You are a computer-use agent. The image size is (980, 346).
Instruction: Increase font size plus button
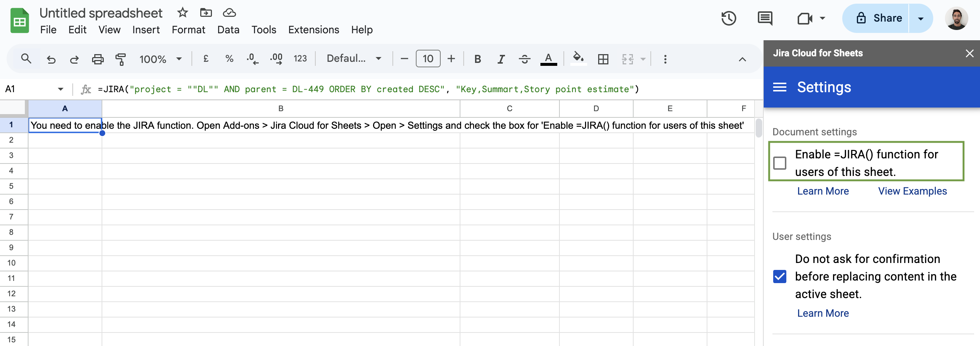[x=451, y=59]
